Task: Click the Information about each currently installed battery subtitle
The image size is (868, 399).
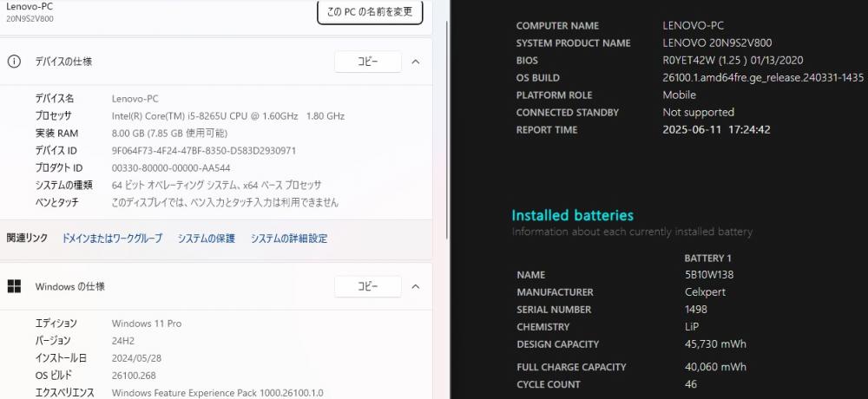Action: 632,232
